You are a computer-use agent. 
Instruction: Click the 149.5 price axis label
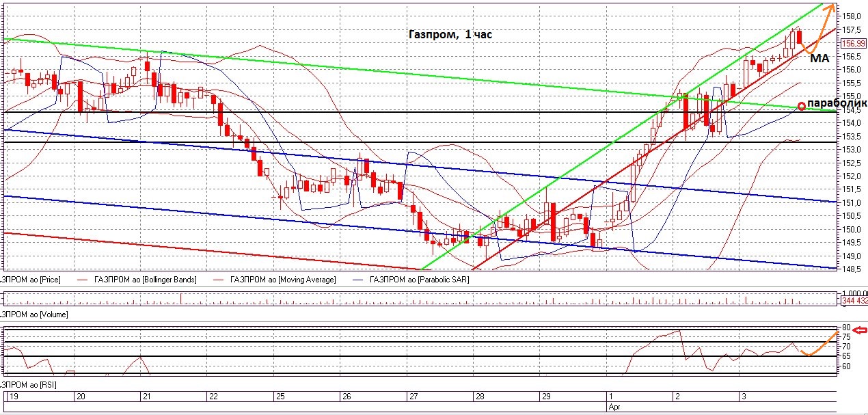[x=852, y=243]
